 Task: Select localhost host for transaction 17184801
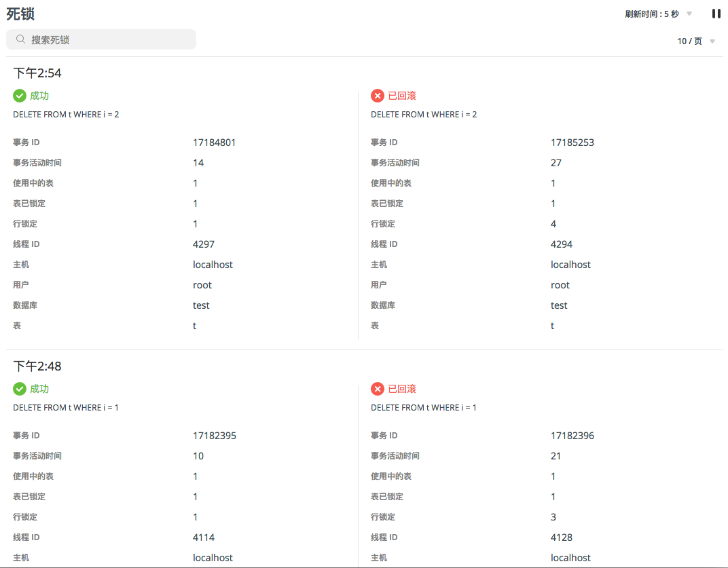213,265
